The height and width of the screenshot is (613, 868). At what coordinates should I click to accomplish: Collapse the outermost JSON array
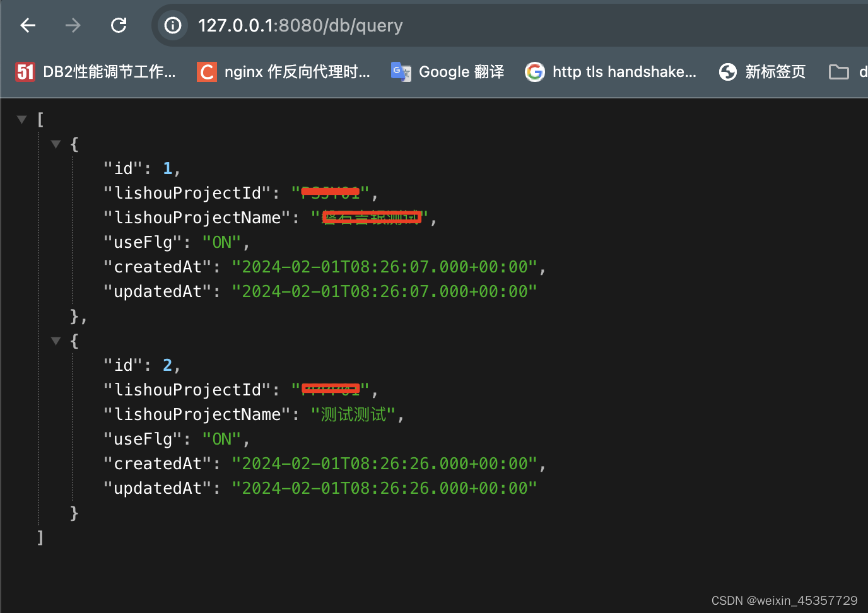[21, 119]
